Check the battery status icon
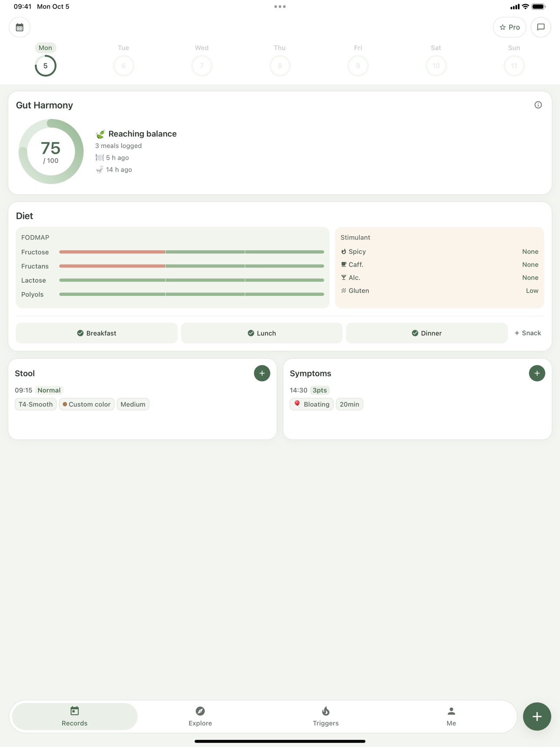 [x=539, y=7]
